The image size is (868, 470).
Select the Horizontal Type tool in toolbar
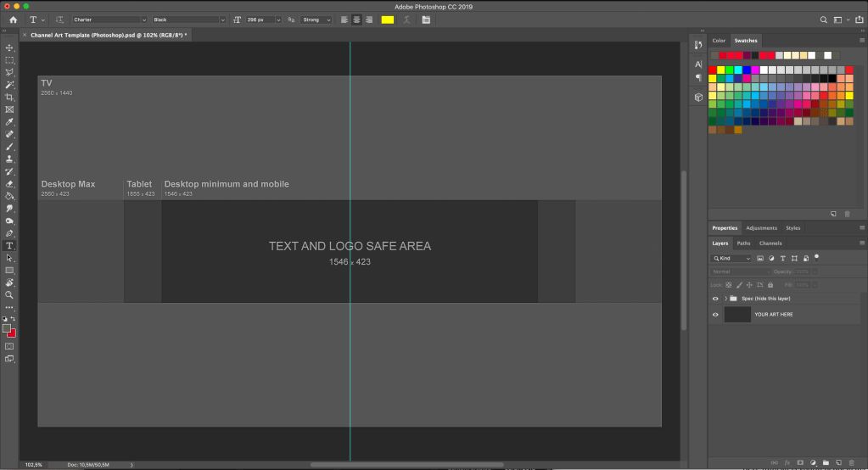point(9,245)
